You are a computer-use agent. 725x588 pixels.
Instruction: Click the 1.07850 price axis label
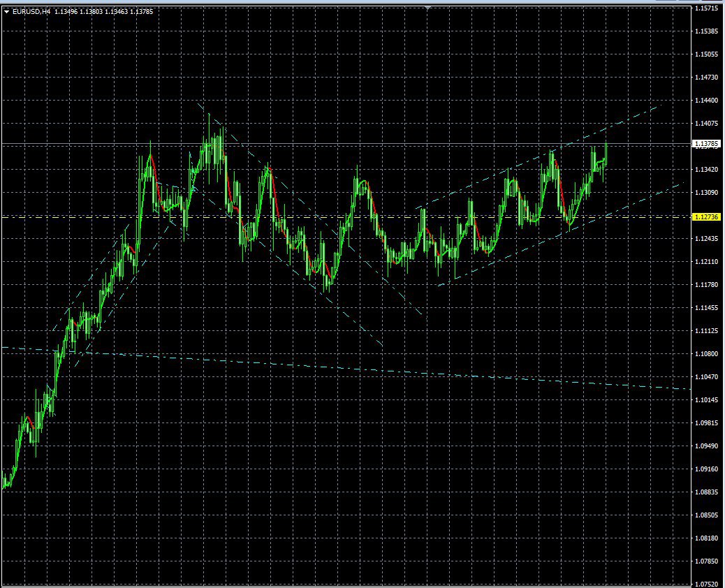[707, 561]
